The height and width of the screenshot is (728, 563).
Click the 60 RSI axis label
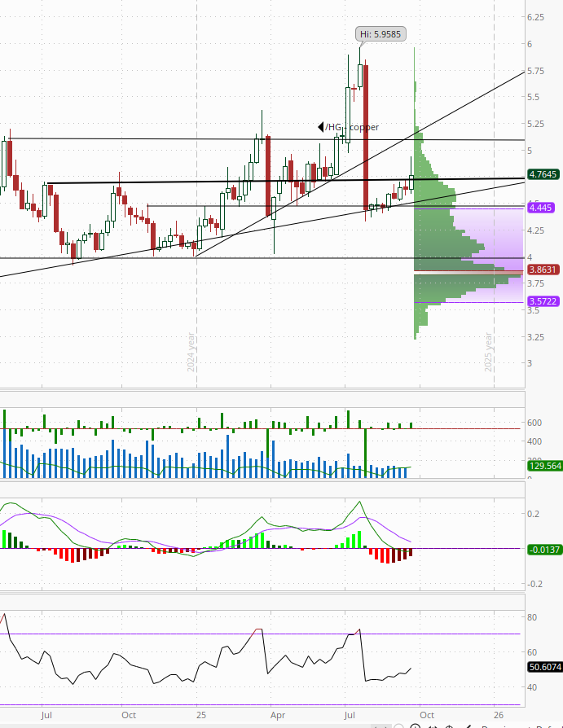[532, 652]
